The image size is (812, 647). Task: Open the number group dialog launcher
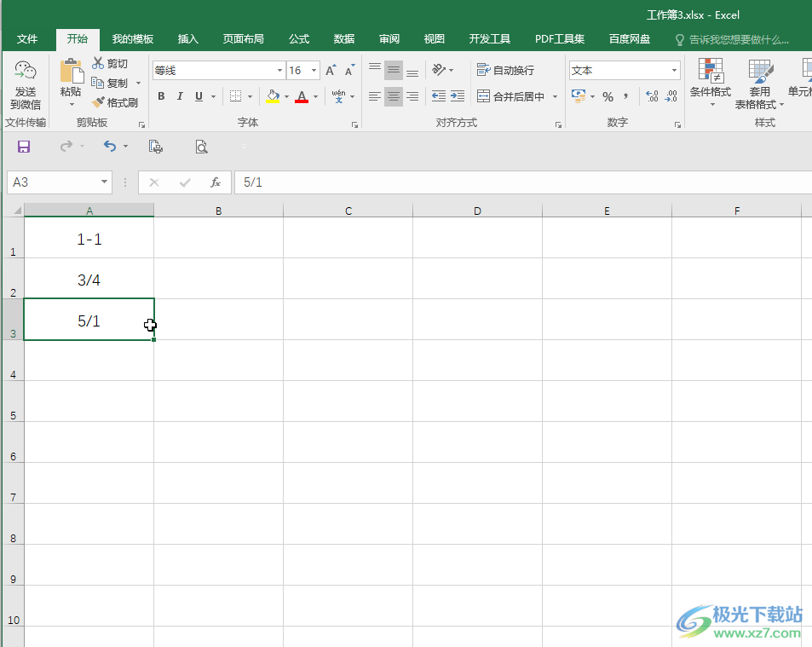tap(677, 124)
